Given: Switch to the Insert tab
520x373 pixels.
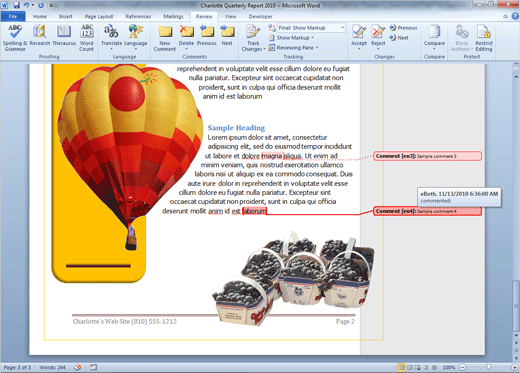Looking at the screenshot, I should 66,16.
